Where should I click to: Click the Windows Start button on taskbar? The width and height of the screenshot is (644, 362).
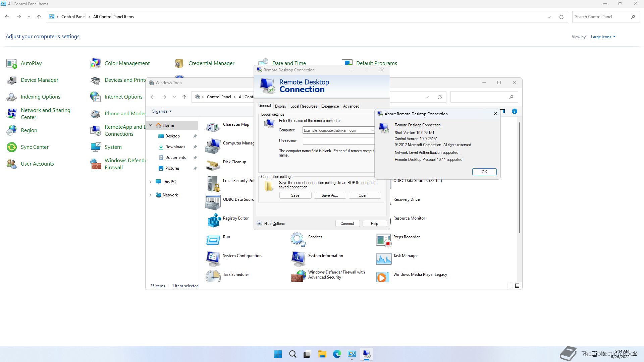pos(278,354)
